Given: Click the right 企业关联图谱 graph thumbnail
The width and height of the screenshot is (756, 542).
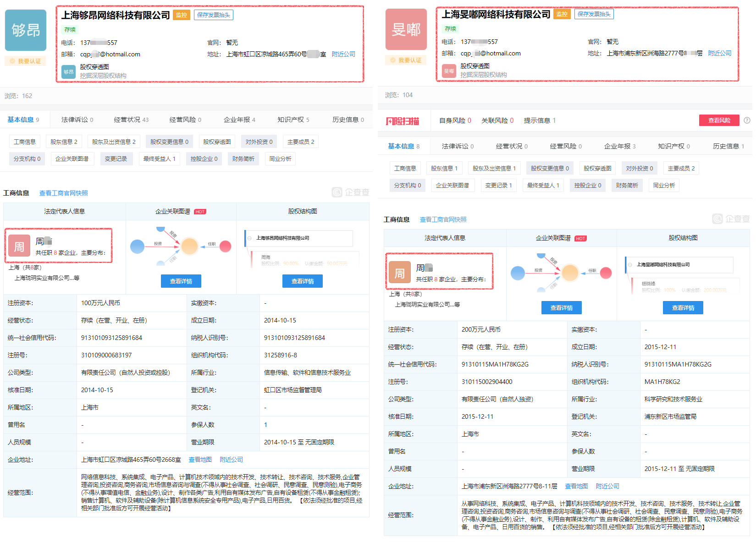Looking at the screenshot, I should [562, 273].
